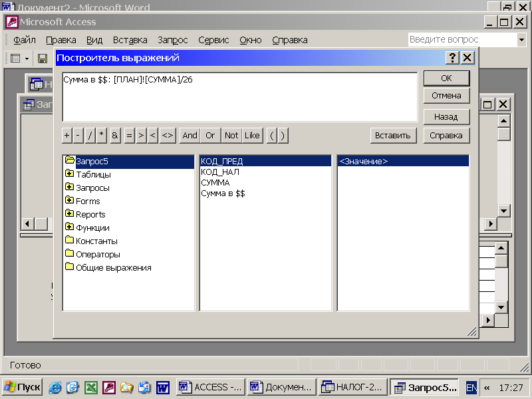Select the КОД_ПРЕД field
This screenshot has width=532, height=399.
265,161
